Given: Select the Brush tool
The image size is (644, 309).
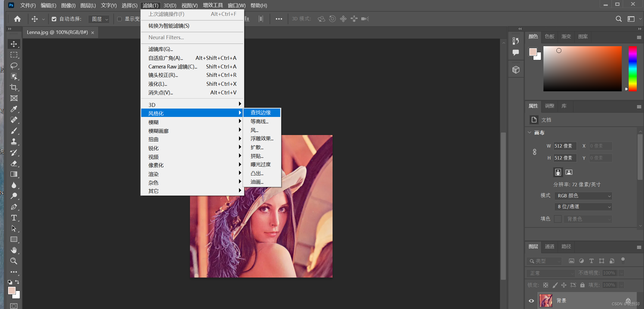Looking at the screenshot, I should 14,131.
